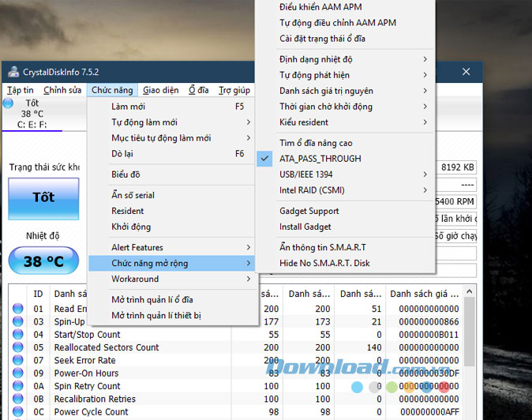The height and width of the screenshot is (420, 532).
Task: Click the SMART list vertical scrollbar thumb
Action: point(469,332)
